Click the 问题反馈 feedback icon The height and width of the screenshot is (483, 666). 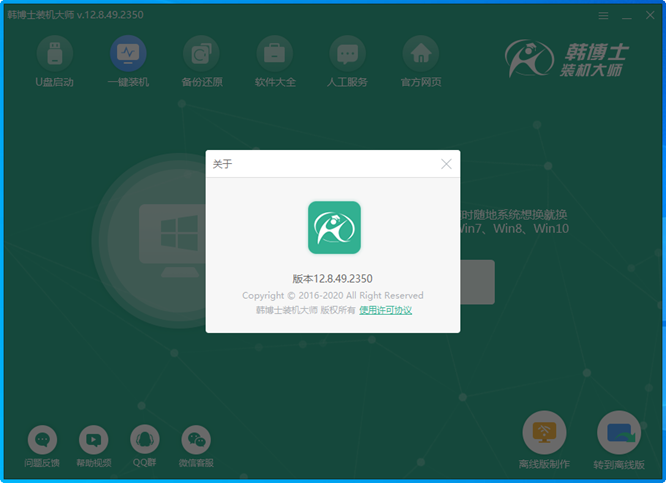(x=42, y=440)
